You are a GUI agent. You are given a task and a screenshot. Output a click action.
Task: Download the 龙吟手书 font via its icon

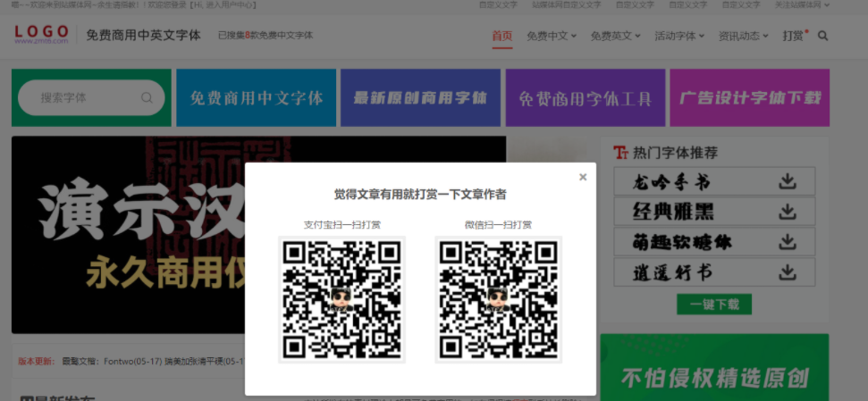pos(787,181)
